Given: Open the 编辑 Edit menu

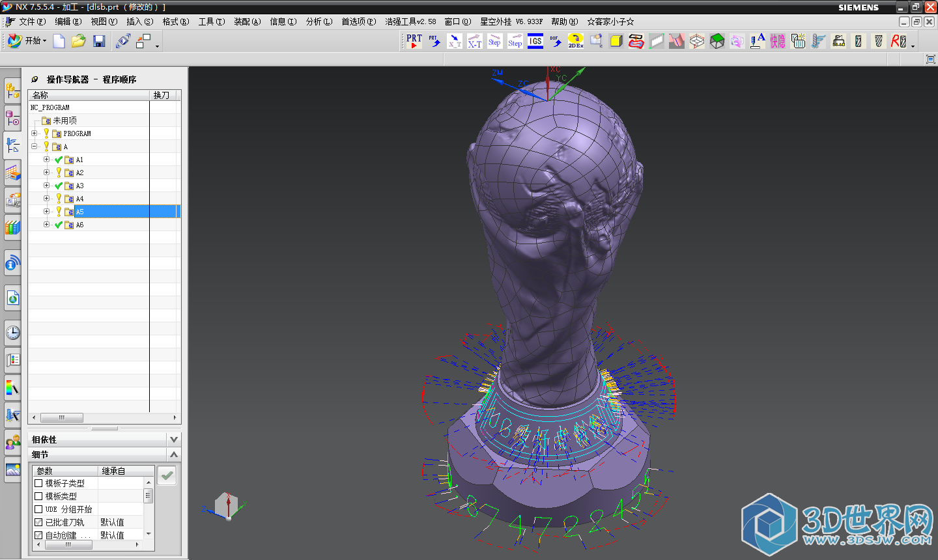Looking at the screenshot, I should pyautogui.click(x=68, y=21).
